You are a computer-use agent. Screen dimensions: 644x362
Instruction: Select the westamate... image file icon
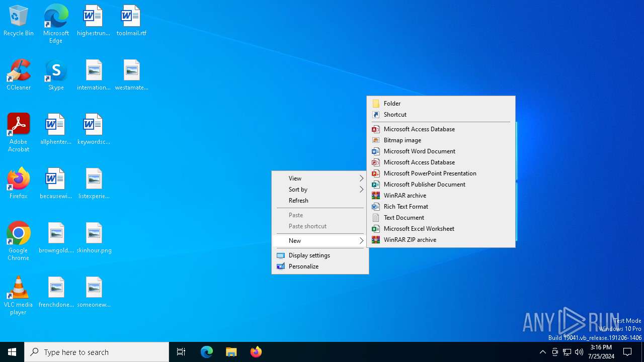131,75
